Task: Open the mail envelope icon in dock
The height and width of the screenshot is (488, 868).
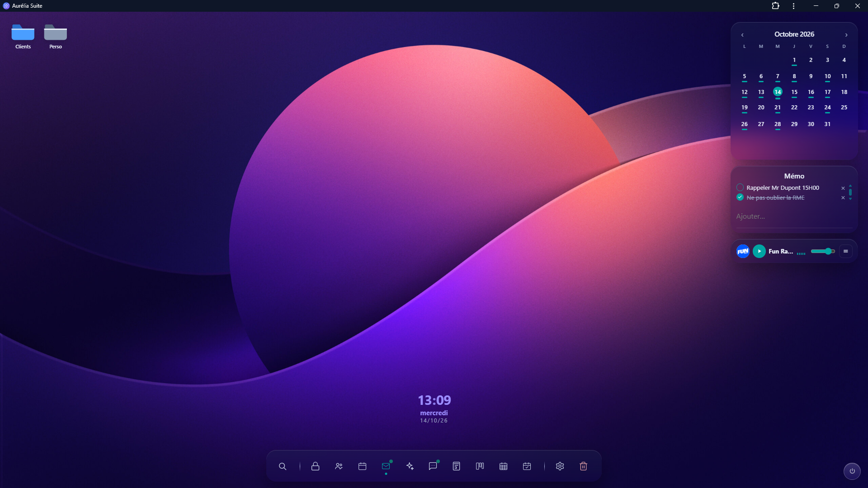Action: tap(386, 466)
